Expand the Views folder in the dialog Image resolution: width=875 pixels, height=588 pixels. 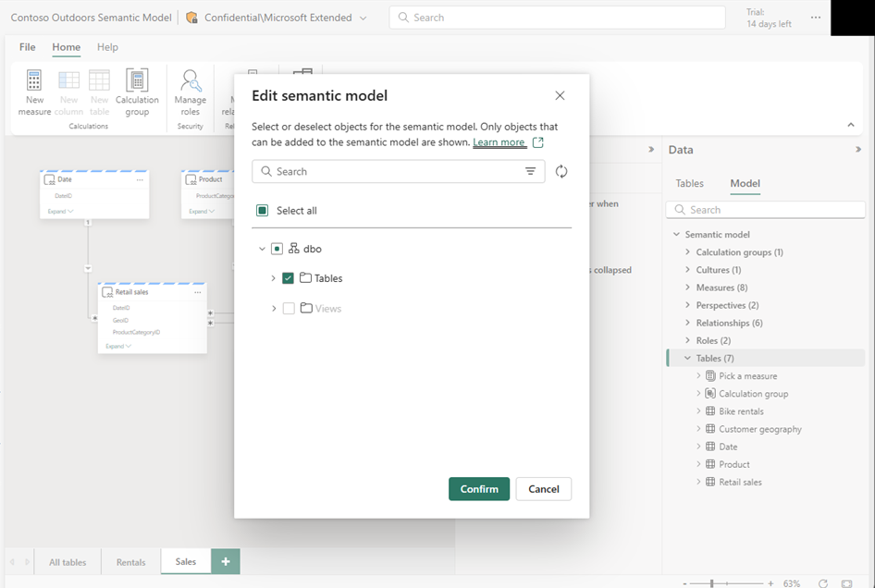tap(274, 308)
